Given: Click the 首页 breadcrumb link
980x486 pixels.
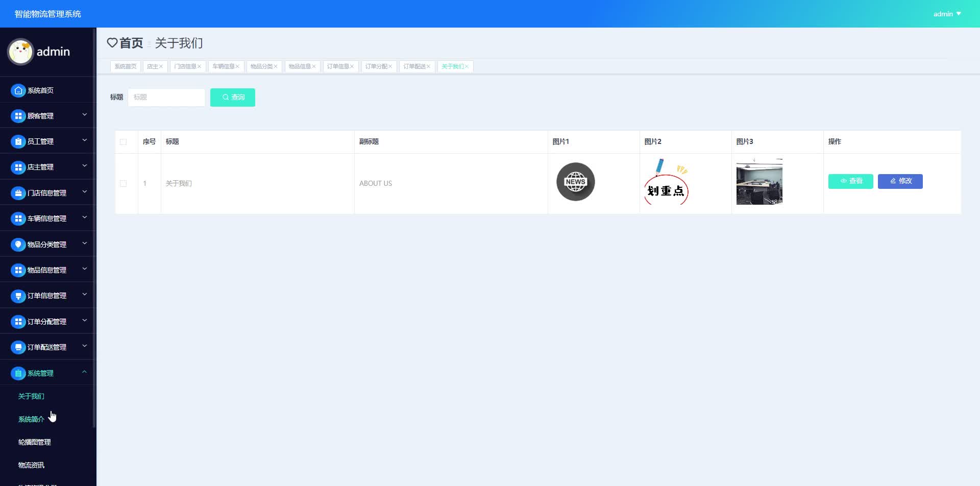Looking at the screenshot, I should coord(131,43).
